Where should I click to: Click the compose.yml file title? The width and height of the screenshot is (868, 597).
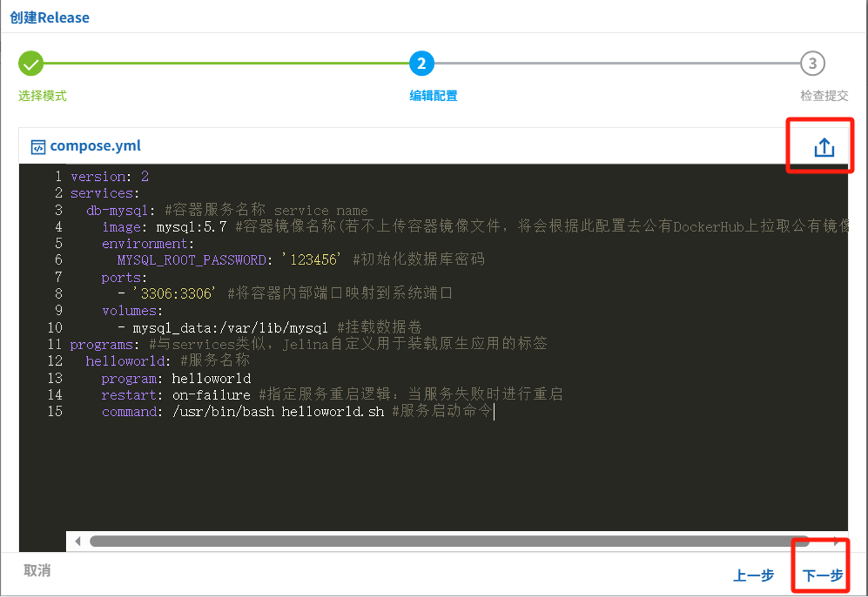[96, 146]
